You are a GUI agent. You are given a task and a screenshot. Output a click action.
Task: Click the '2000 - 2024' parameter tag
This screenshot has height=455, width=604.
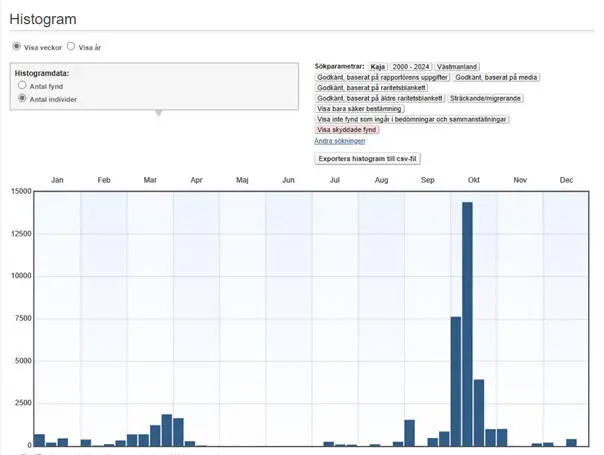click(411, 66)
